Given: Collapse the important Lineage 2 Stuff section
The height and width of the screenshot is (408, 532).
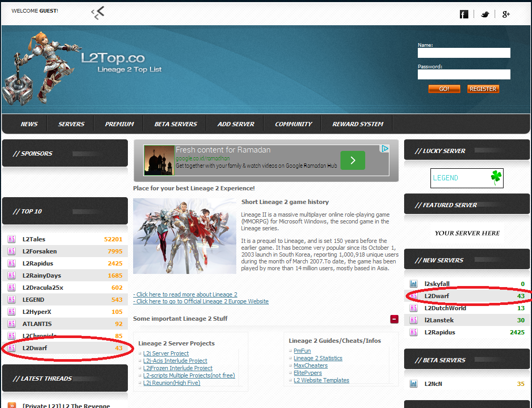Looking at the screenshot, I should click(x=394, y=319).
